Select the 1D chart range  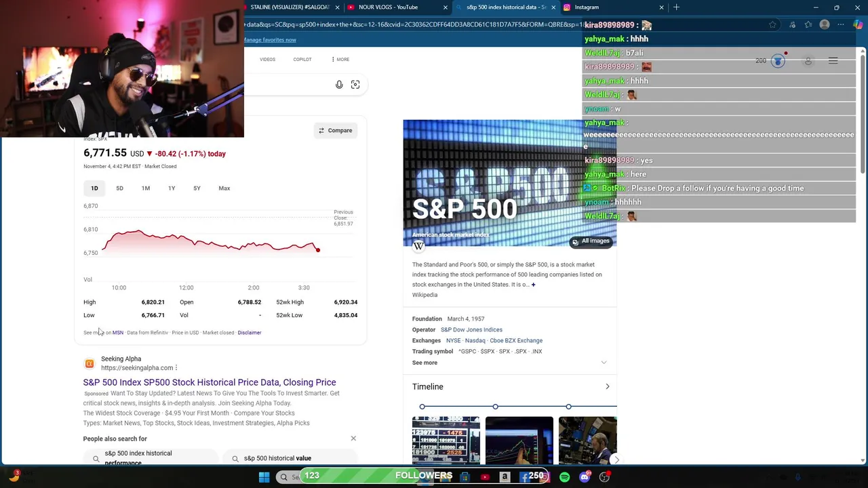pos(94,188)
